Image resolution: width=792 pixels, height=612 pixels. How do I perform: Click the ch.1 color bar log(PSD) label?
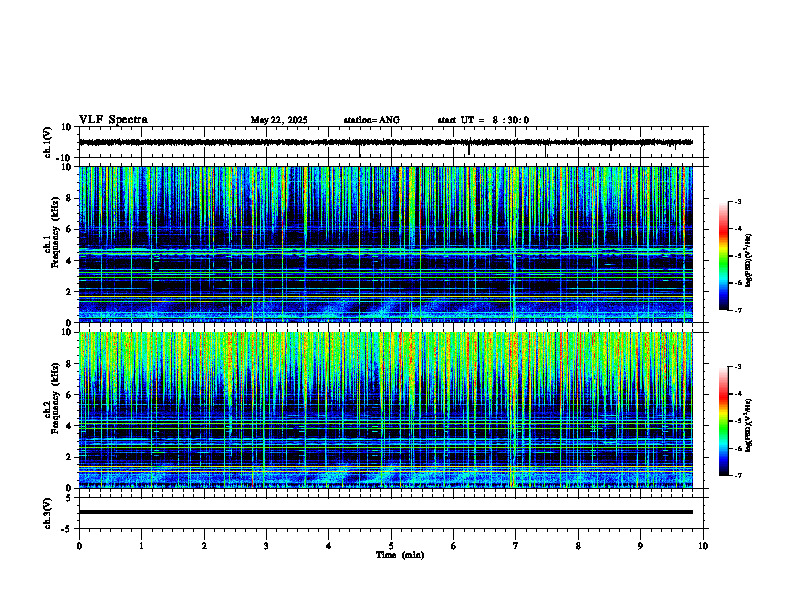(x=749, y=260)
